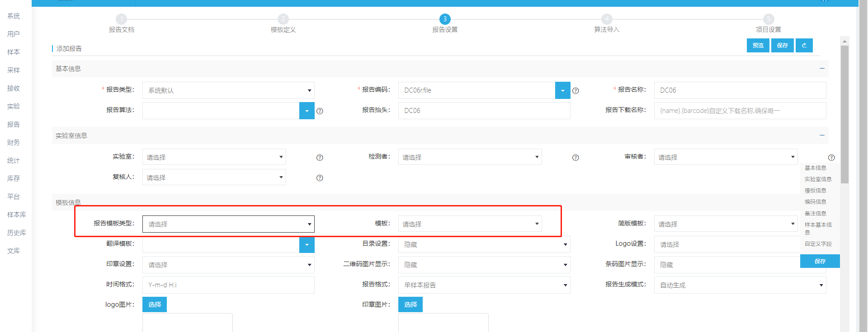Jump to 编码信息 via the anchor list

[816, 202]
